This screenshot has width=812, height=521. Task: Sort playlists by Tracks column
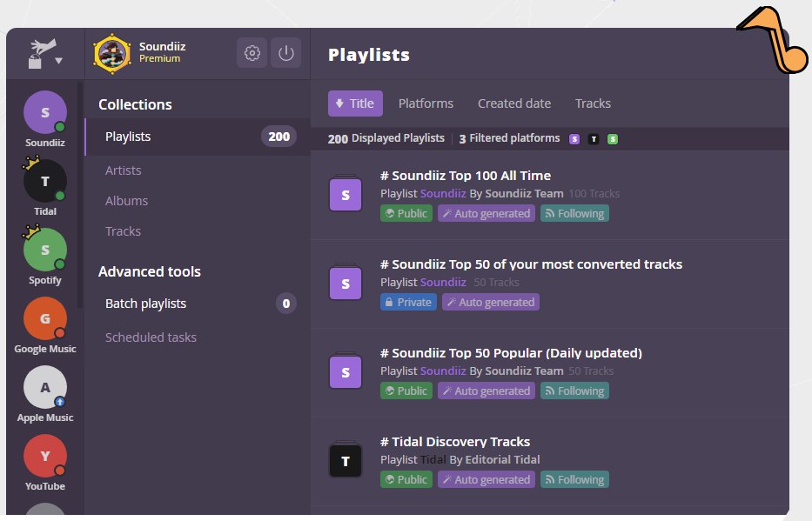pyautogui.click(x=593, y=104)
